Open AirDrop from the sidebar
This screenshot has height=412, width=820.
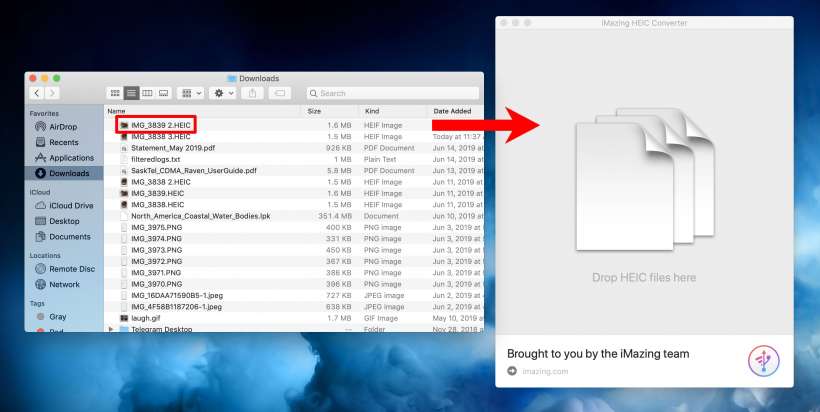(64, 127)
